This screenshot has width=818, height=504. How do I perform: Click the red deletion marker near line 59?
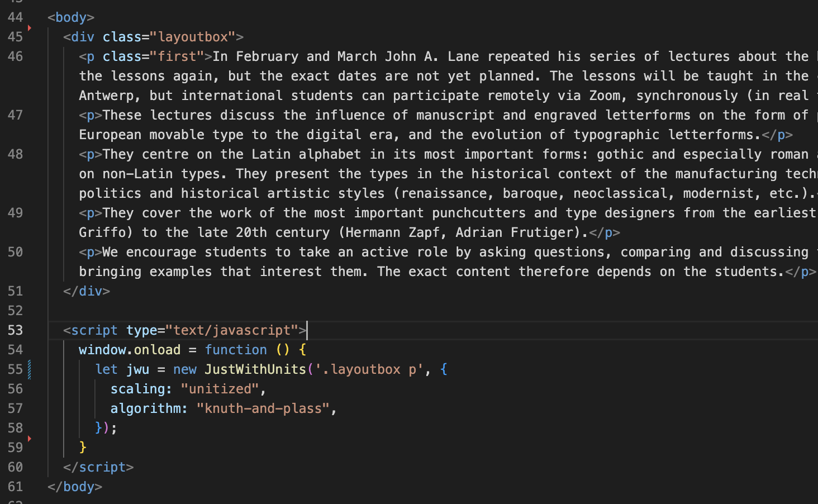29,439
